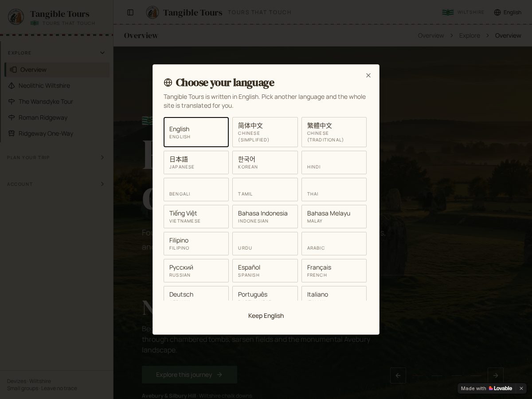The height and width of the screenshot is (399, 532).
Task: Click Wansdyke Tour signpost icon
Action: click(12, 102)
